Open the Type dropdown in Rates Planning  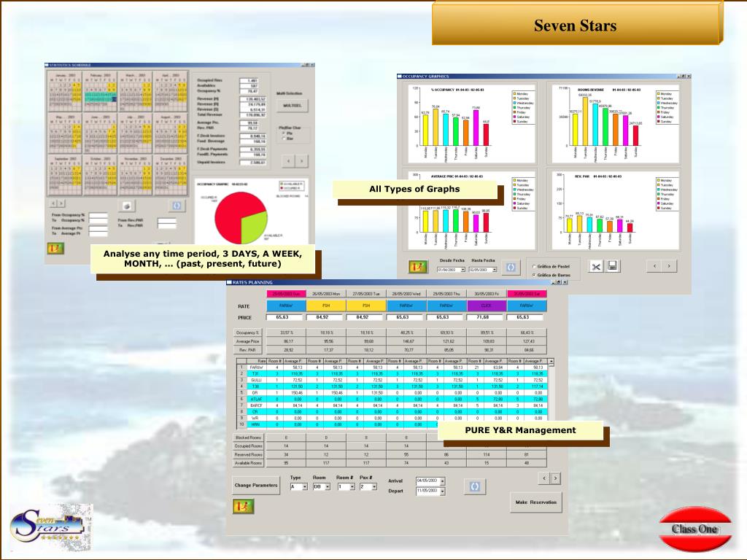pos(305,486)
